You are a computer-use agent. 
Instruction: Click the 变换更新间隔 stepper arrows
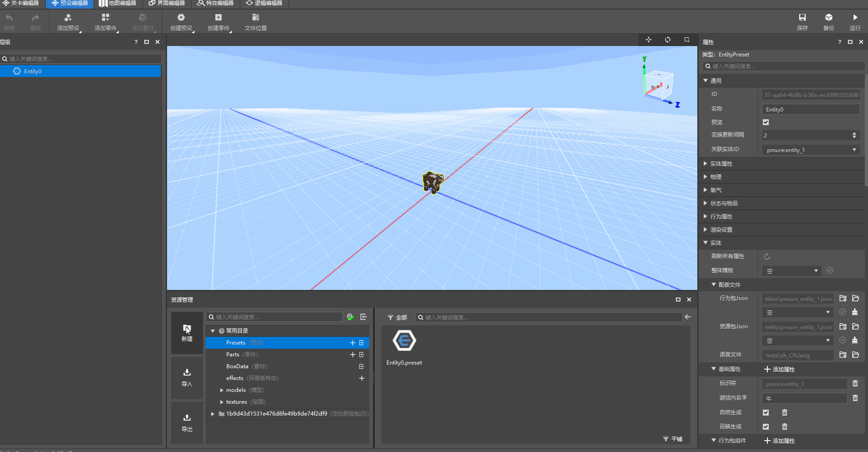pyautogui.click(x=854, y=135)
